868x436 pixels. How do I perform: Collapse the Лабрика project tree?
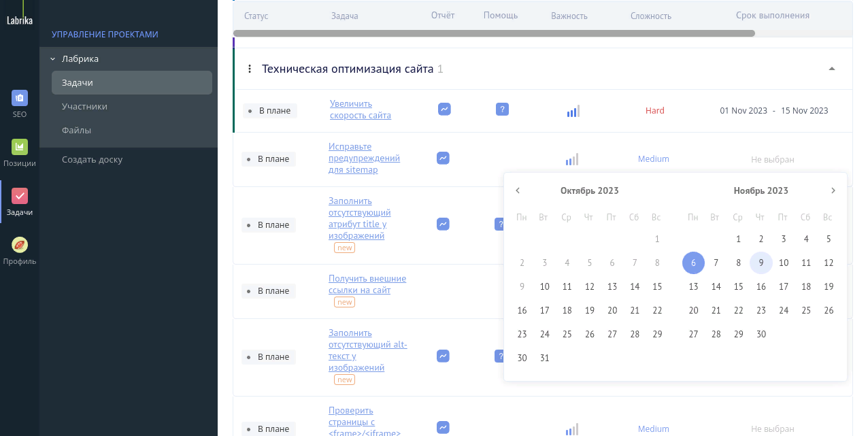52,59
